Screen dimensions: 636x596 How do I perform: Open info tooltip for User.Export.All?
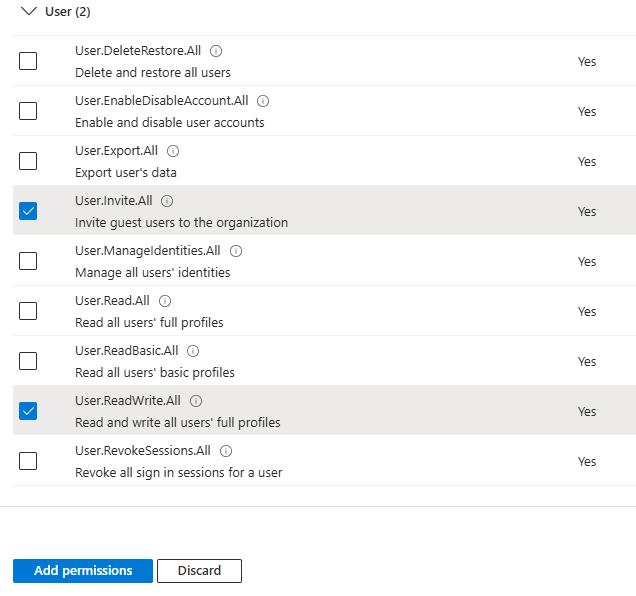tap(173, 151)
